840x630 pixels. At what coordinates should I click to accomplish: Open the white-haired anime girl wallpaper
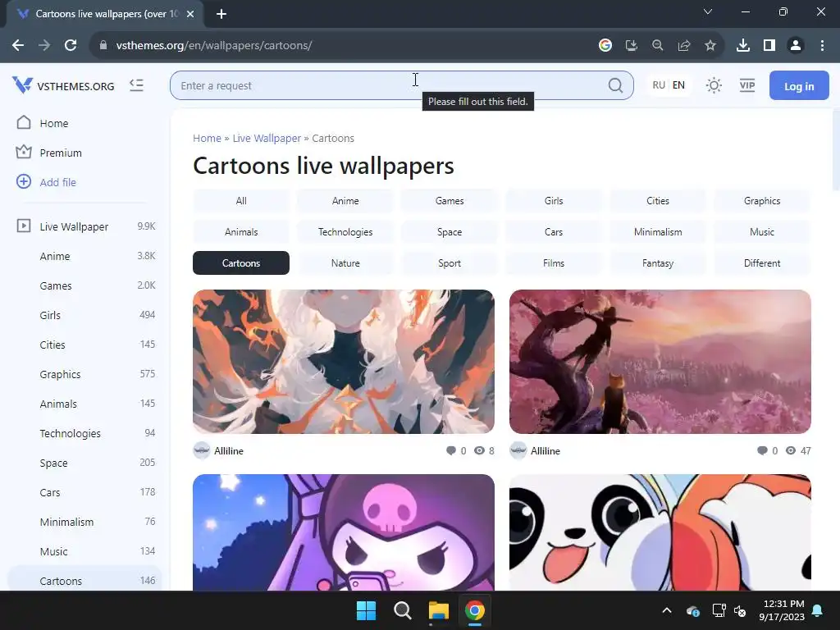coord(344,362)
